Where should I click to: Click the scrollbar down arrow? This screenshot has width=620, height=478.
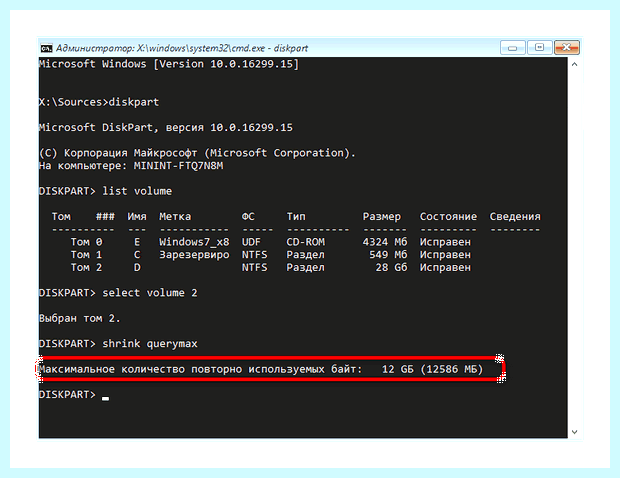coord(575,432)
